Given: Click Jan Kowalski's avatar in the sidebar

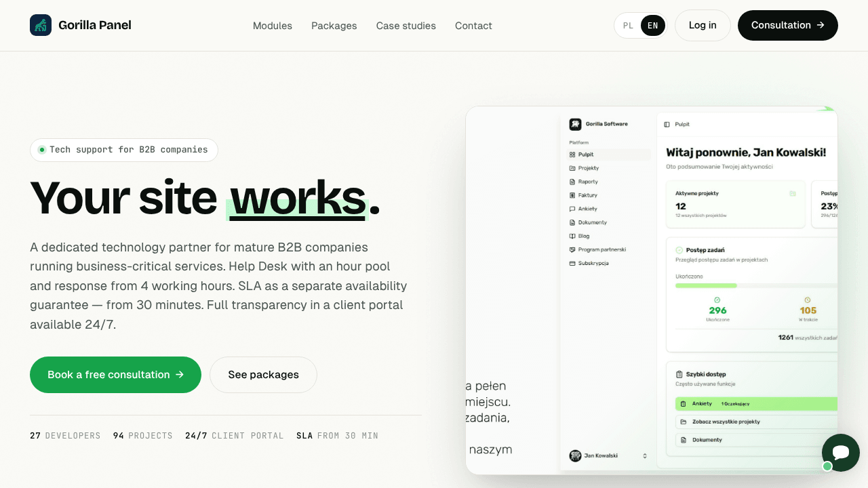Looking at the screenshot, I should (575, 455).
